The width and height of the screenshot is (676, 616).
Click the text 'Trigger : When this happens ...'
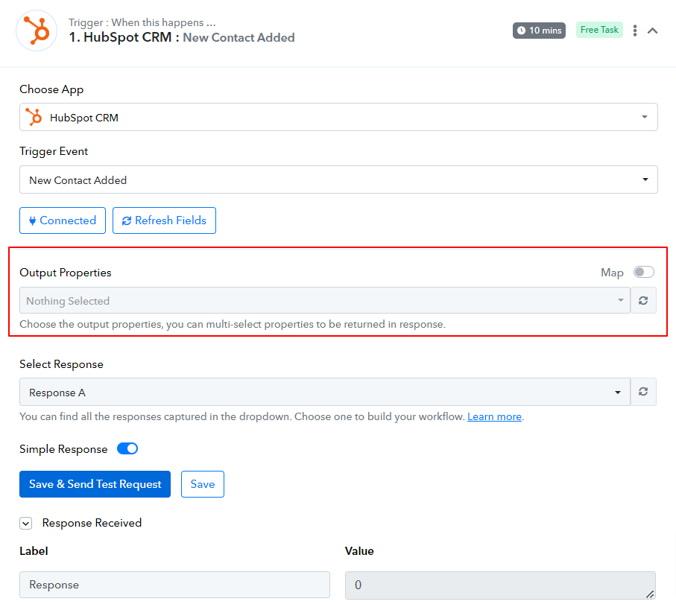[x=142, y=22]
